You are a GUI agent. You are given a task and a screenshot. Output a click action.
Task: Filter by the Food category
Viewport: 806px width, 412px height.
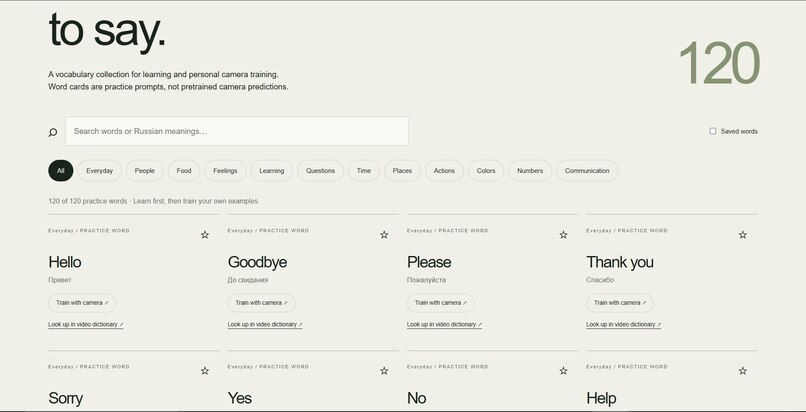click(x=184, y=171)
